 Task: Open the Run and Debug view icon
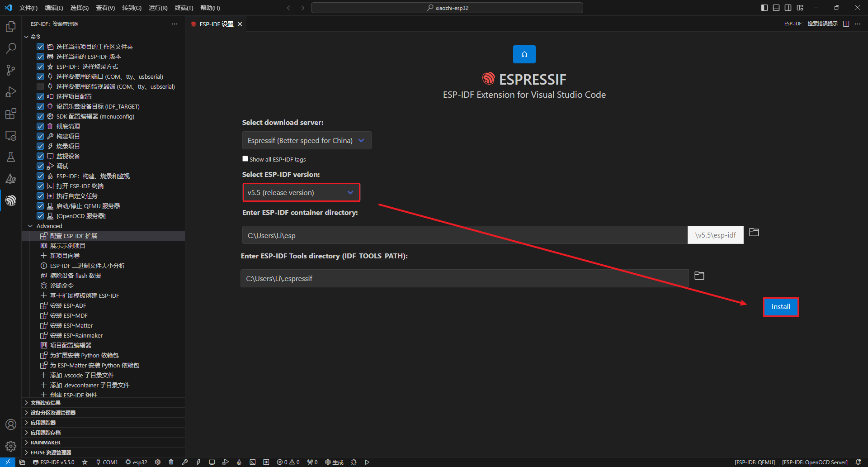tap(11, 92)
